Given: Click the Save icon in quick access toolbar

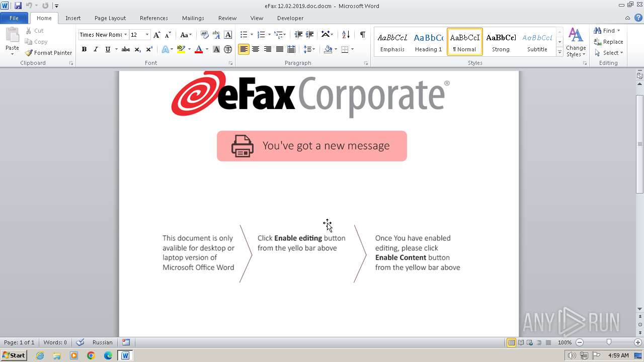Looking at the screenshot, I should [18, 6].
